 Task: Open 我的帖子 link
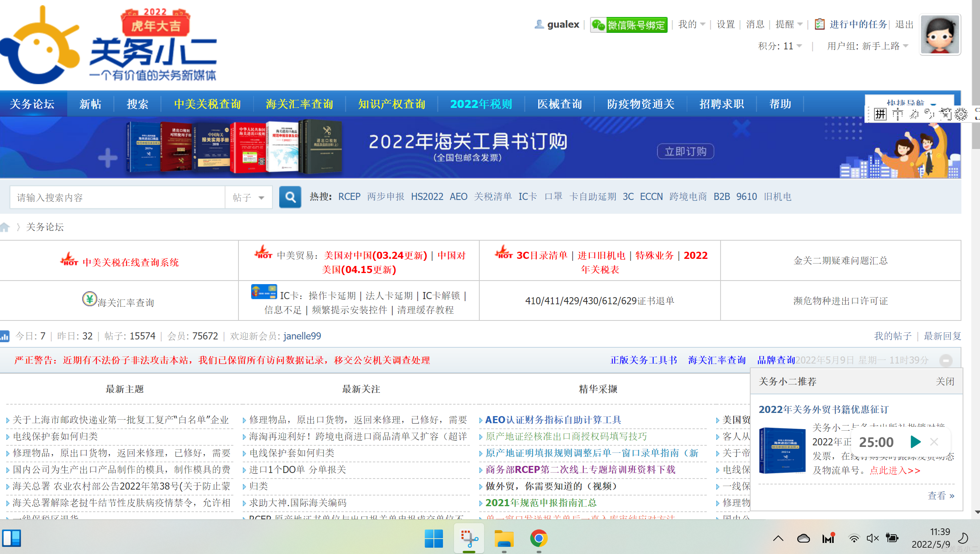893,336
